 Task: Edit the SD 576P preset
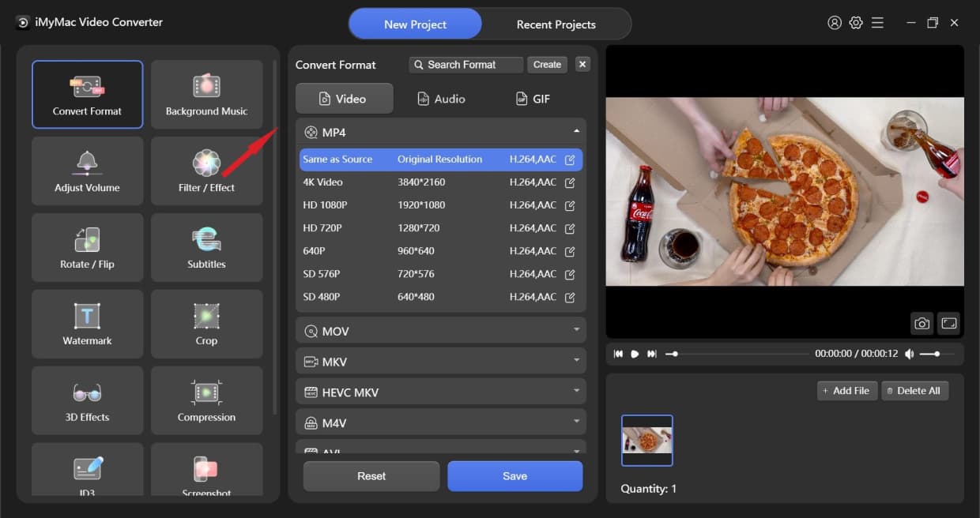tap(570, 274)
